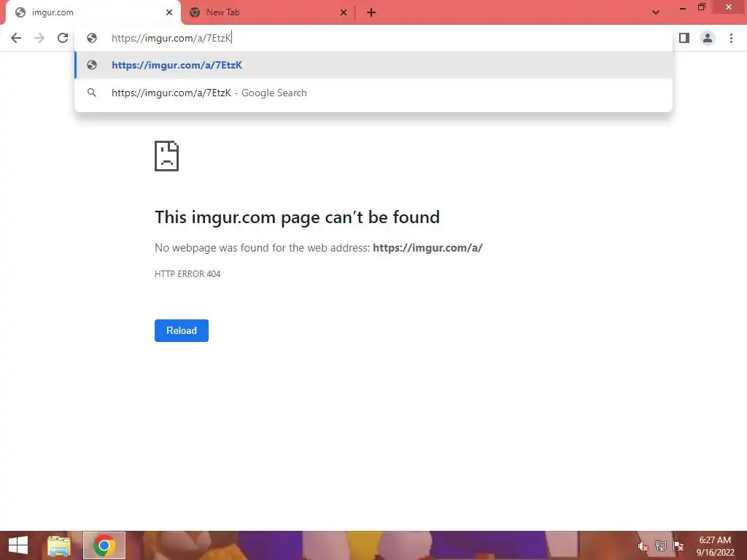Viewport: 747px width, 560px height.
Task: Open the network tray icon
Action: click(x=661, y=546)
